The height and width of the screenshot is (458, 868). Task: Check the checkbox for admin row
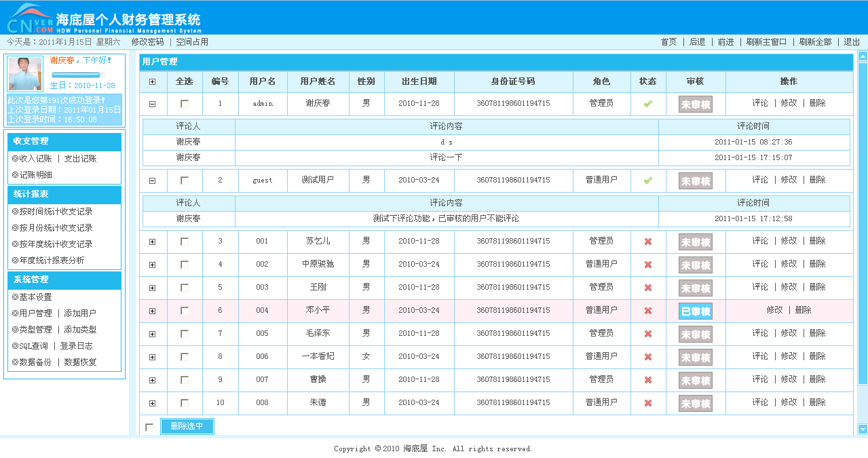point(185,104)
